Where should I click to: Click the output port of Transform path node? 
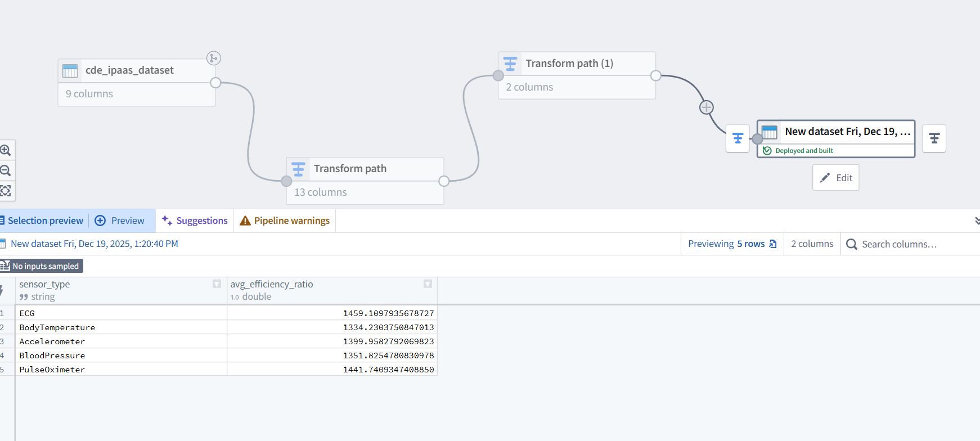pos(444,181)
